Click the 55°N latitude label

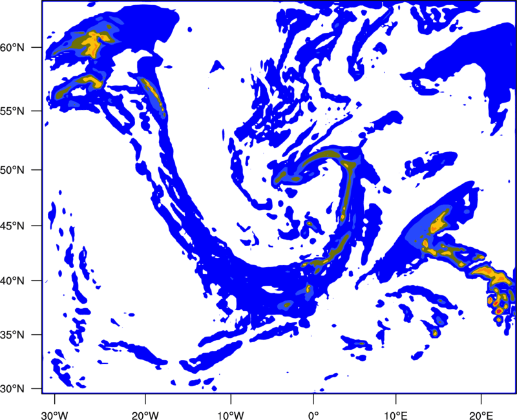(12, 111)
